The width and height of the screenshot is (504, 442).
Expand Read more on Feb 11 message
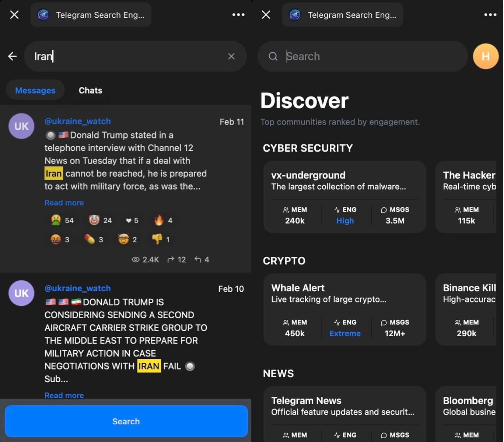click(x=64, y=203)
